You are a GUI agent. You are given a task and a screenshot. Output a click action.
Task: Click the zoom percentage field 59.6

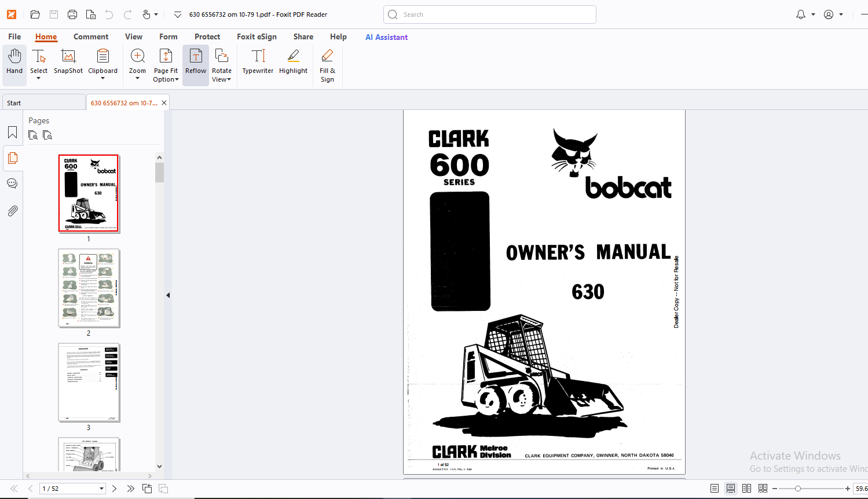(860, 489)
